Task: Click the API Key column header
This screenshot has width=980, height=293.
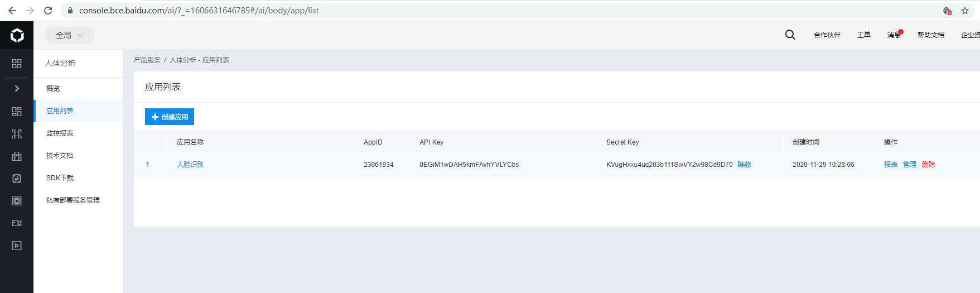Action: [x=432, y=142]
